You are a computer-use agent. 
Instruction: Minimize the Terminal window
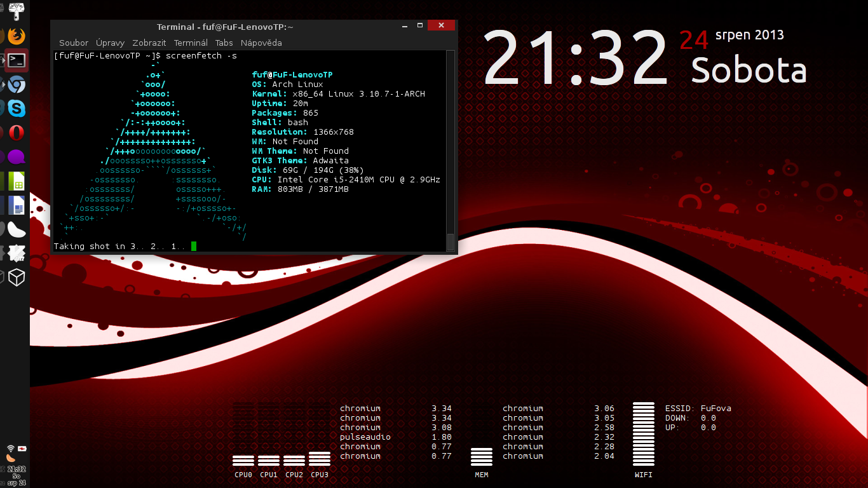tap(405, 26)
